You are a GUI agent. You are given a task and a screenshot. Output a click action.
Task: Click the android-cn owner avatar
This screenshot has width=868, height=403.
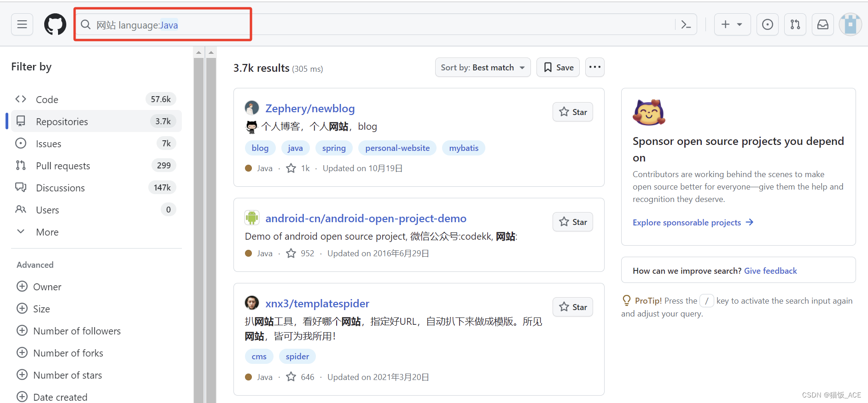(252, 218)
